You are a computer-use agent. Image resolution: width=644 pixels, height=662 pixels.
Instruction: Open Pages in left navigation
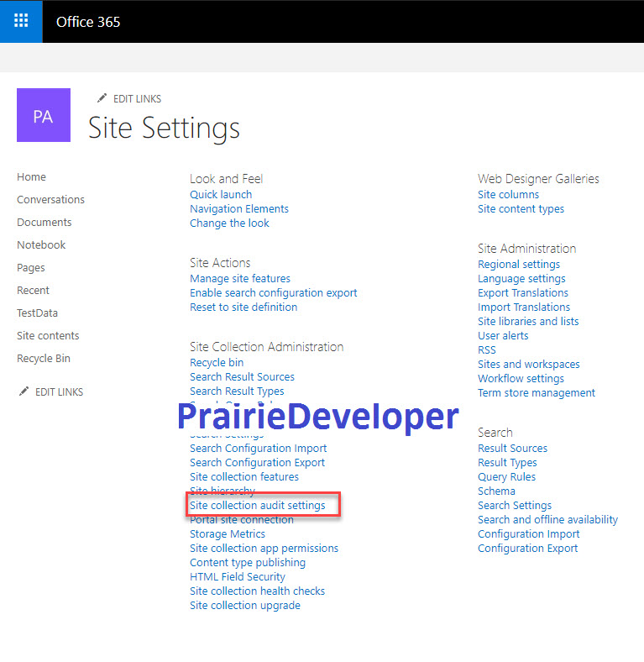31,268
